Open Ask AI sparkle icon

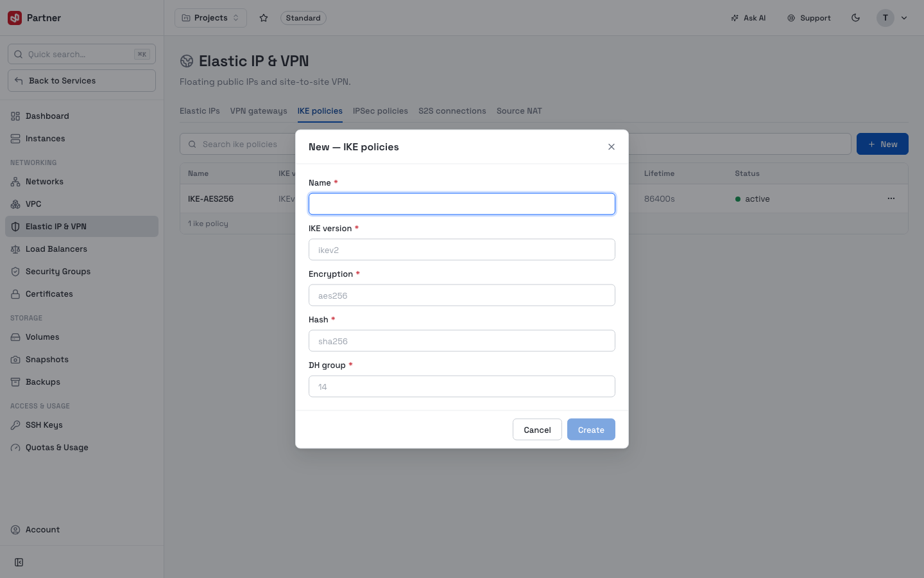tap(735, 18)
